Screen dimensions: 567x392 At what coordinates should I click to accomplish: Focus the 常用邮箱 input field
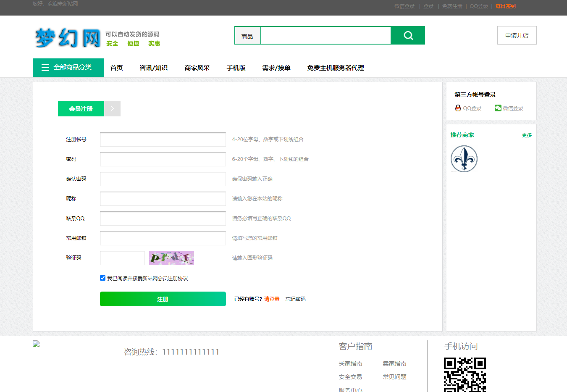point(163,238)
